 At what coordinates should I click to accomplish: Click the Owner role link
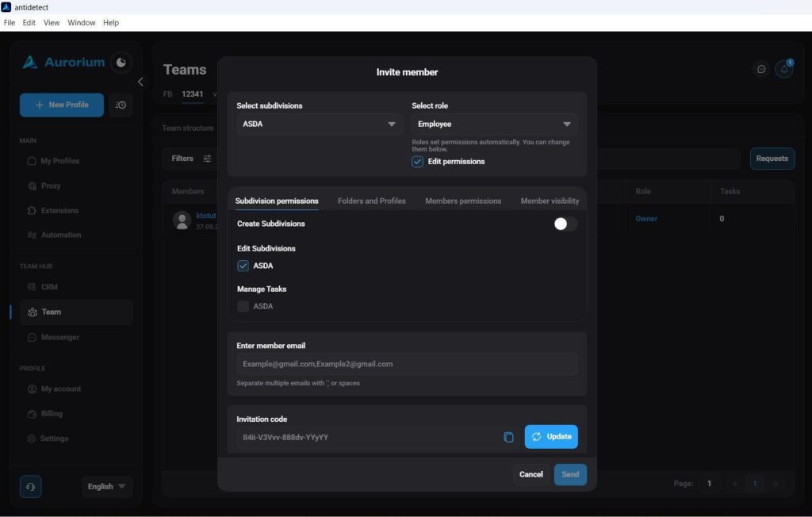(x=646, y=219)
